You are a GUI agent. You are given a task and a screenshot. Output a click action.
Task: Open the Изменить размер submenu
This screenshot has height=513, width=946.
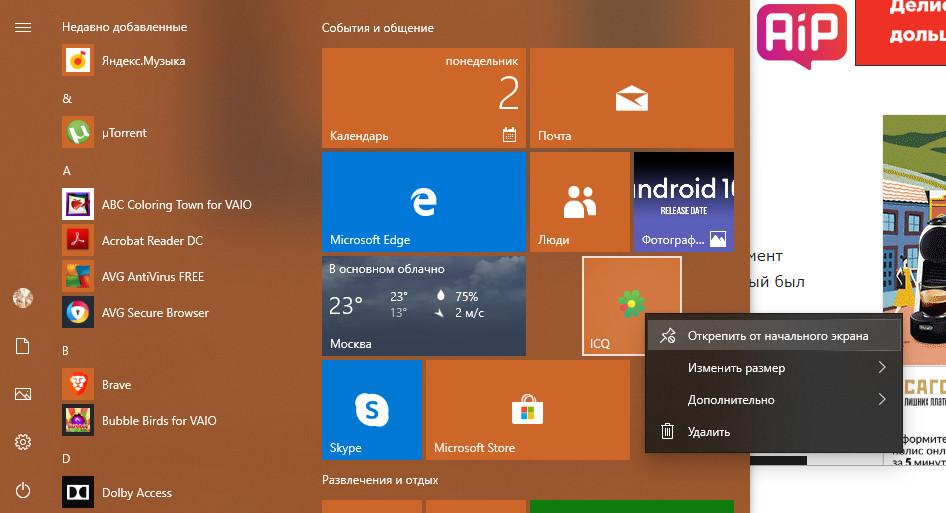click(773, 368)
